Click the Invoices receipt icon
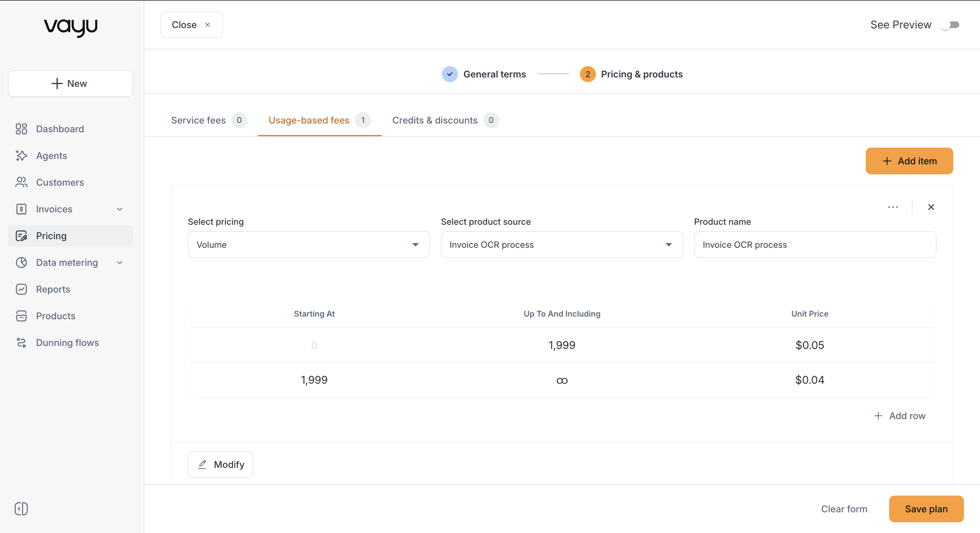This screenshot has width=980, height=533. point(21,209)
